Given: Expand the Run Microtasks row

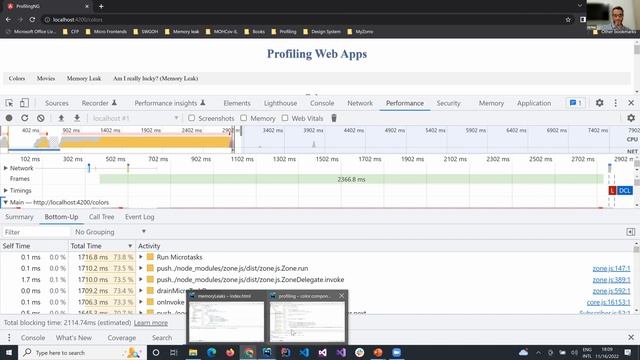Looking at the screenshot, I should coord(141,257).
